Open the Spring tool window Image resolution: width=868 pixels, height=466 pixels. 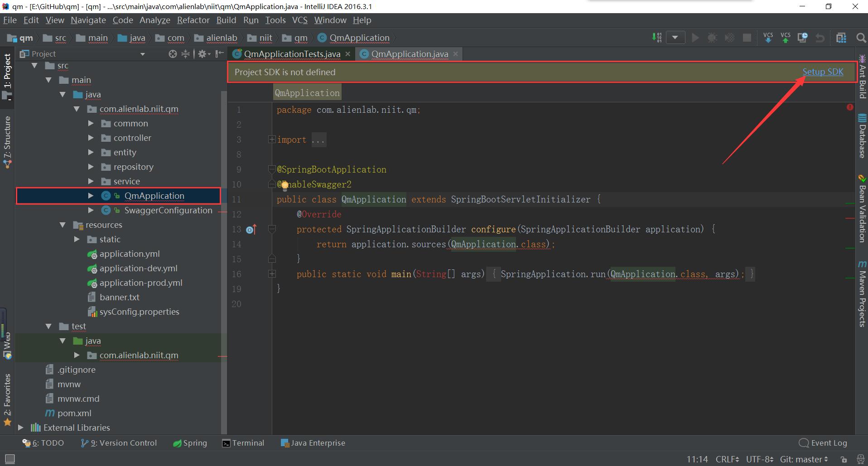(190, 443)
